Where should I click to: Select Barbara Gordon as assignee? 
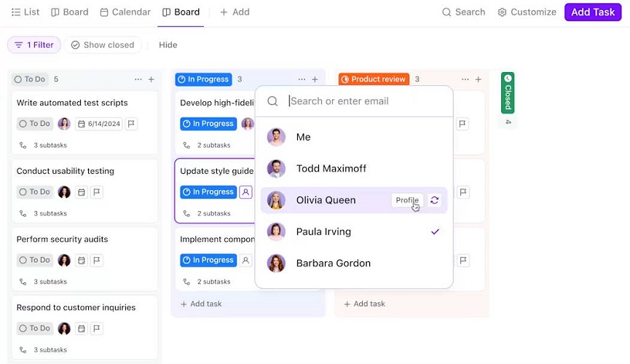point(354,263)
